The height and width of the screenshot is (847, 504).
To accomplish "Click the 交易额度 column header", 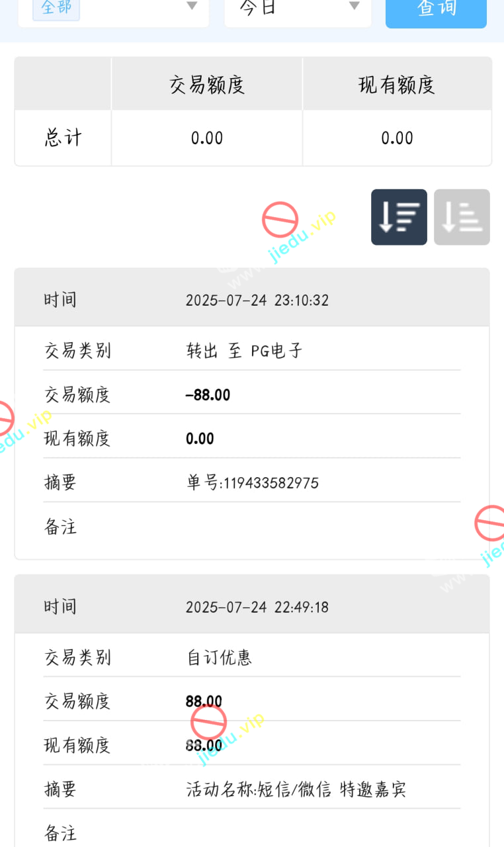I will point(207,85).
